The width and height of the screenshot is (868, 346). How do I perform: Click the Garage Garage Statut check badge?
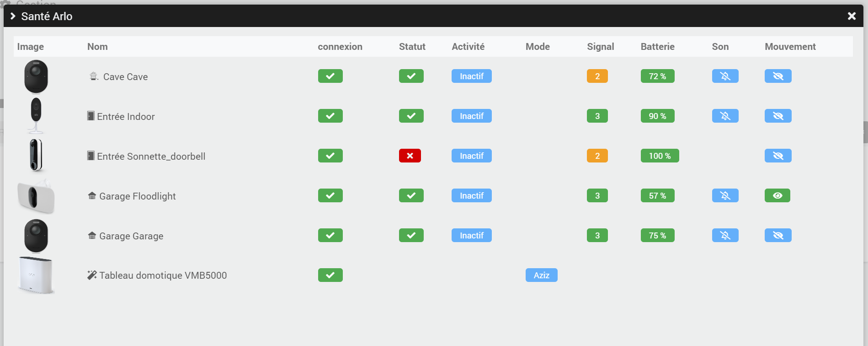(x=411, y=235)
